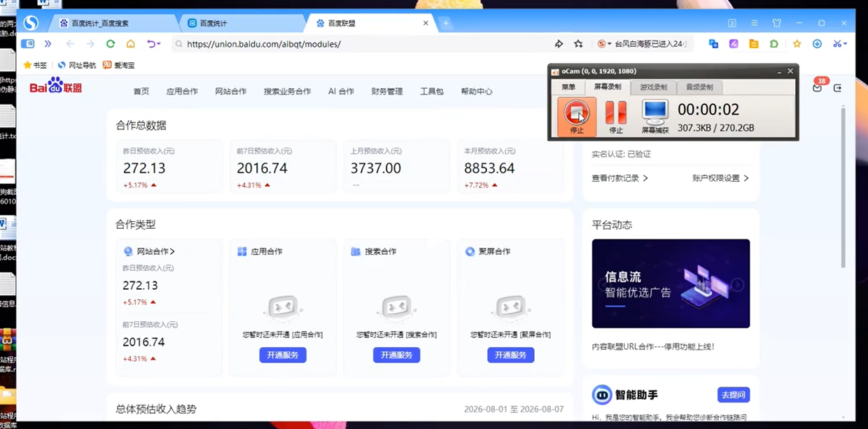Click the share arrow icon in the address bar
Image resolution: width=868 pixels, height=429 pixels.
pos(559,43)
